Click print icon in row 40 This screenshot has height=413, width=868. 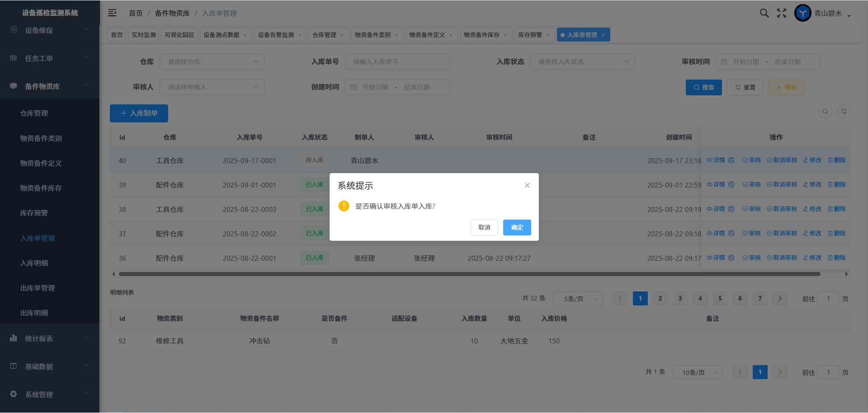731,160
